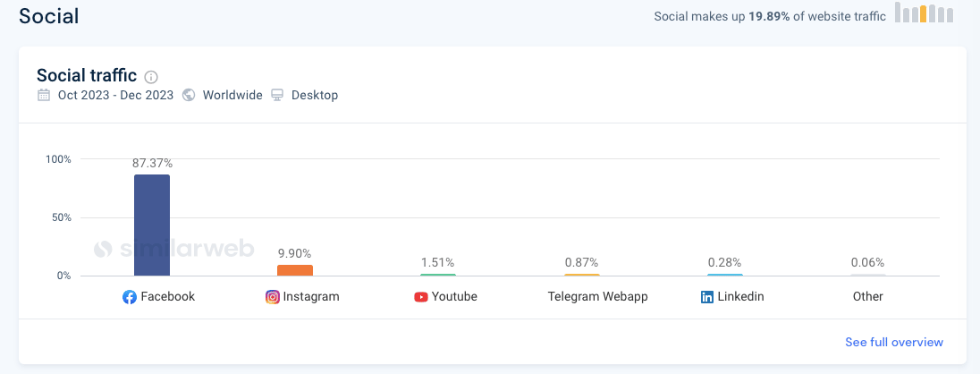980x374 pixels.
Task: Click the Other category label
Action: tap(868, 296)
